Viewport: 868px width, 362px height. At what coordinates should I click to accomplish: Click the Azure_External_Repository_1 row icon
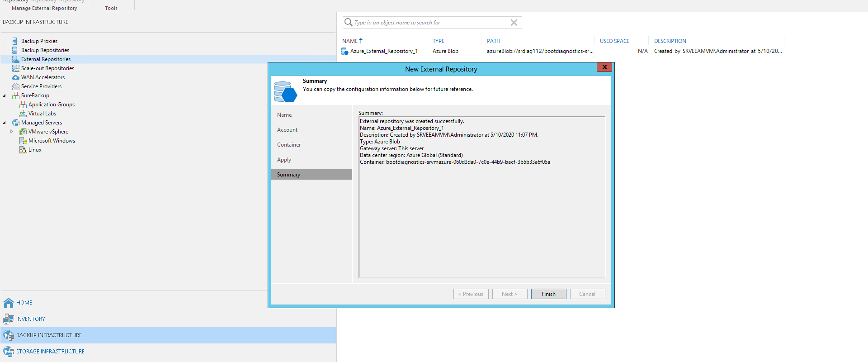point(345,52)
